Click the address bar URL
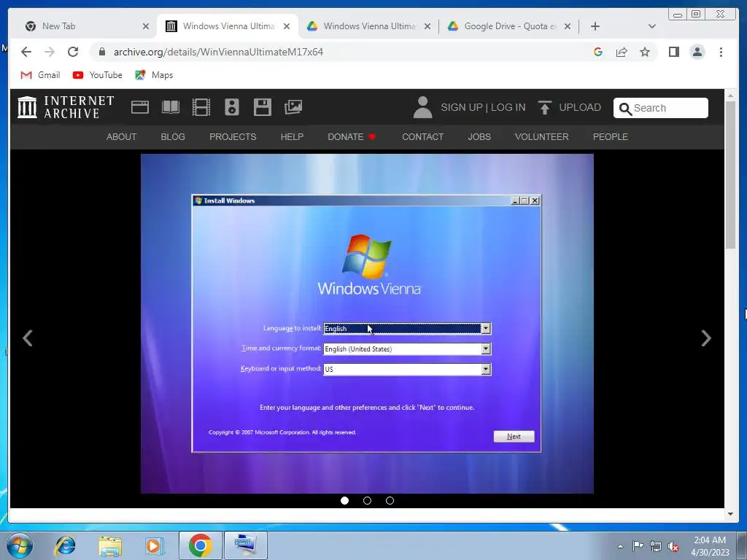Screen dimensions: 747x560 [218, 52]
